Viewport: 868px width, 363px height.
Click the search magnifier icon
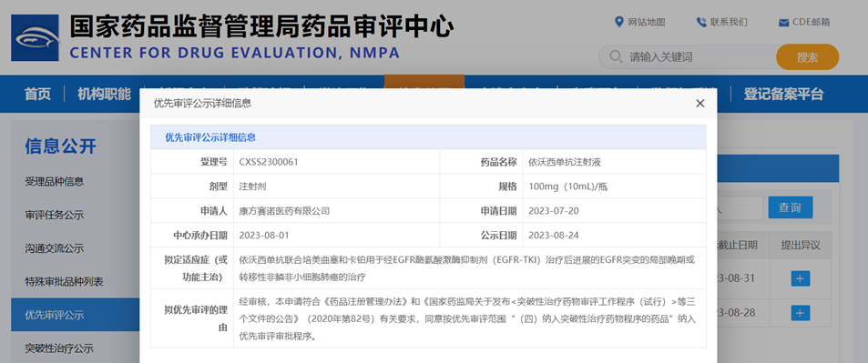pos(615,57)
